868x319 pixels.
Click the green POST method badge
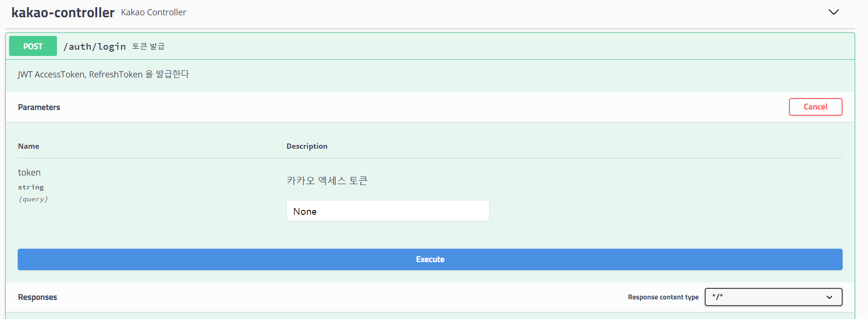(x=33, y=46)
